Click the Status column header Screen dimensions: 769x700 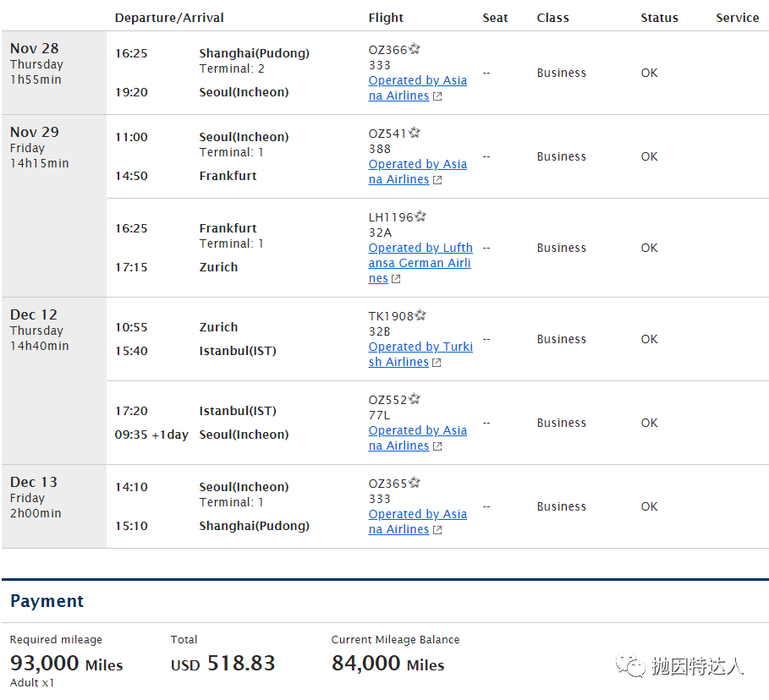click(659, 18)
